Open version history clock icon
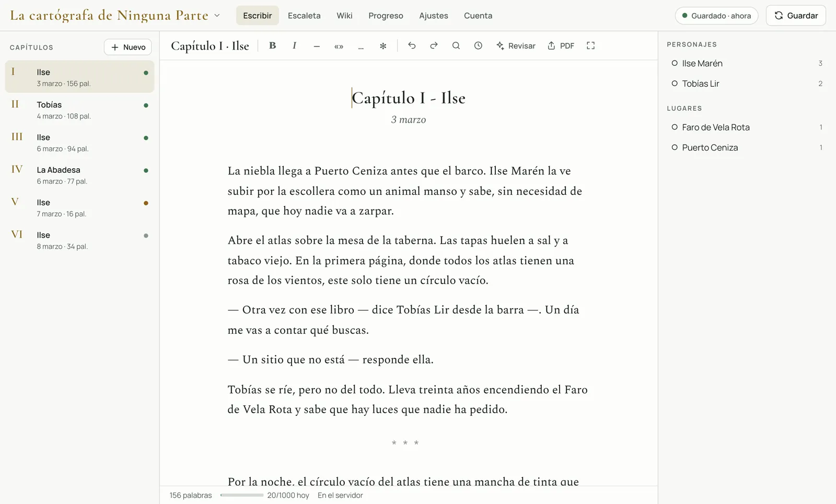Screen dimensions: 836x504 point(478,46)
